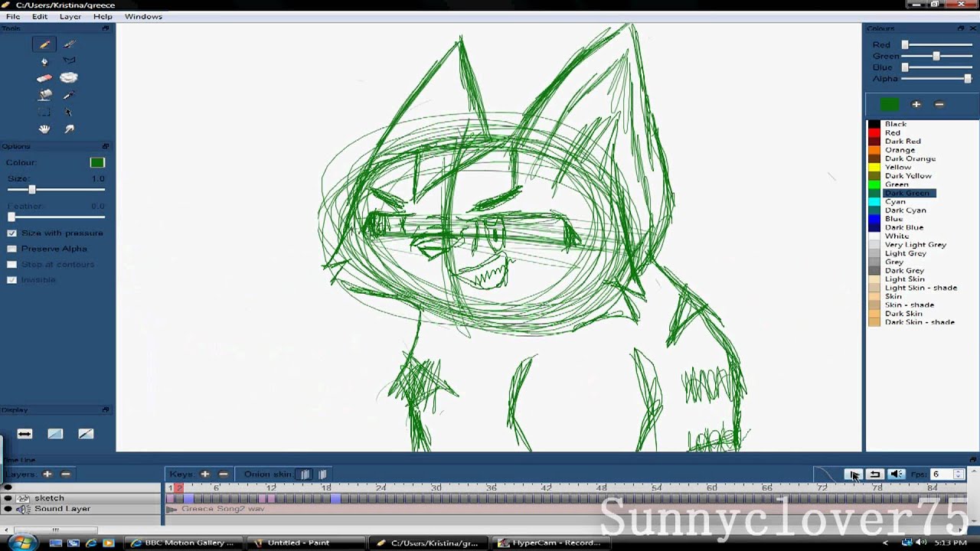Select the Paint Bucket tool
Screen dimensions: 980x551
coord(44,95)
